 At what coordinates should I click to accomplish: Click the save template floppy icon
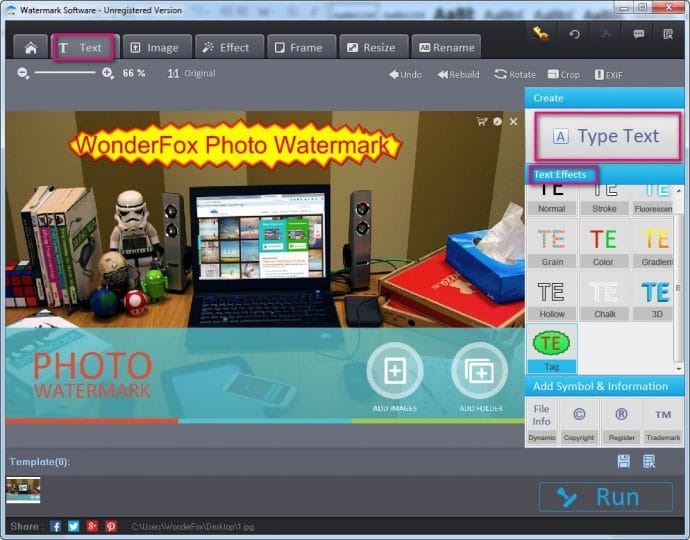[x=624, y=461]
